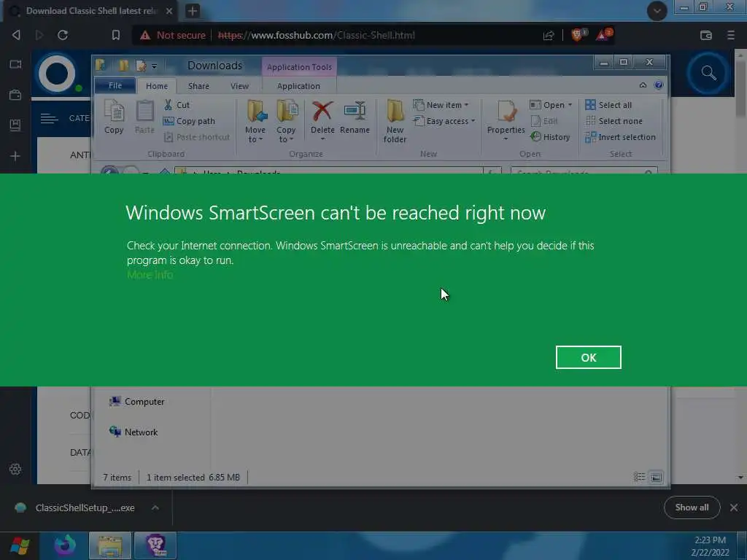Click Copy path in the Clipboard group
This screenshot has width=747, height=560.
coord(189,121)
